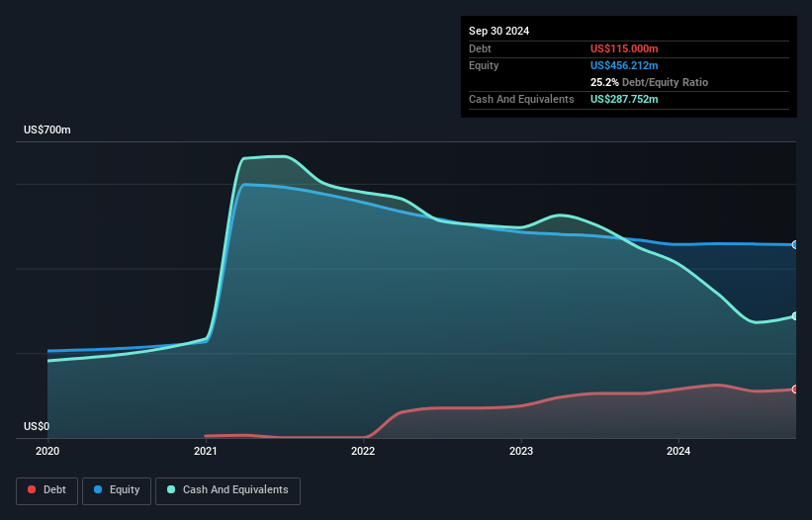
Task: Click the Debt label in tooltip
Action: tap(480, 48)
